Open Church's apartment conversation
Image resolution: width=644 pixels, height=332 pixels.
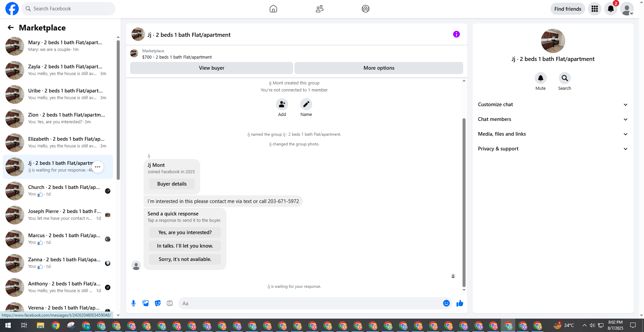coord(58,191)
